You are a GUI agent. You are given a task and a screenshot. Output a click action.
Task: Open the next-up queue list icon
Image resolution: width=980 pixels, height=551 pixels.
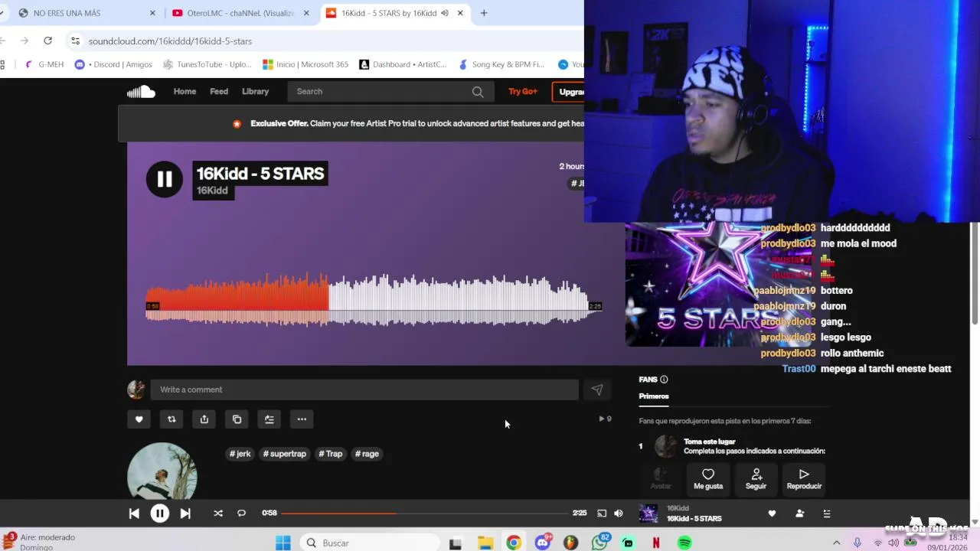click(x=827, y=514)
